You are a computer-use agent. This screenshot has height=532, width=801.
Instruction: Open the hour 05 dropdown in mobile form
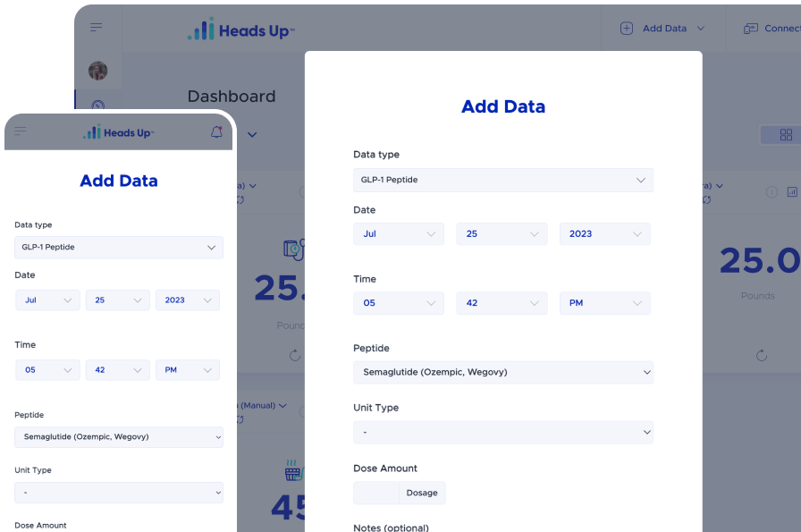[x=47, y=370]
